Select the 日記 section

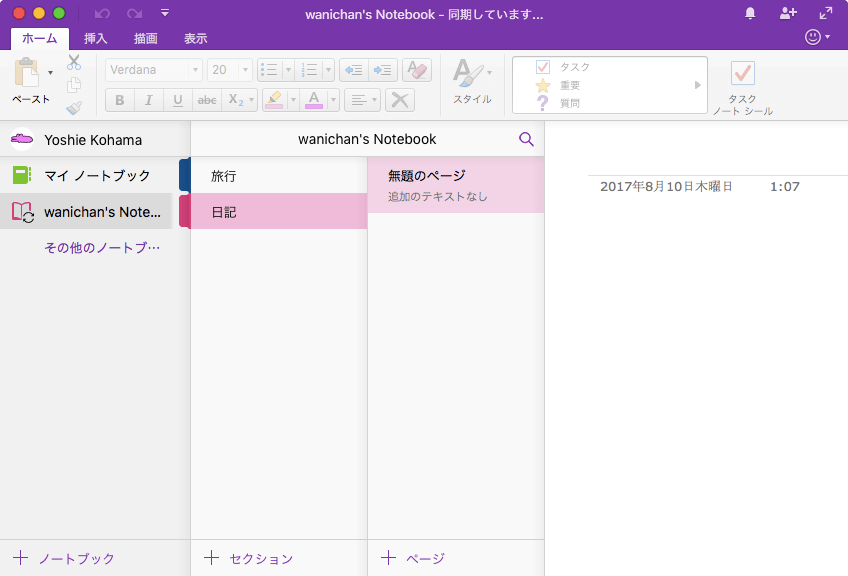(279, 211)
